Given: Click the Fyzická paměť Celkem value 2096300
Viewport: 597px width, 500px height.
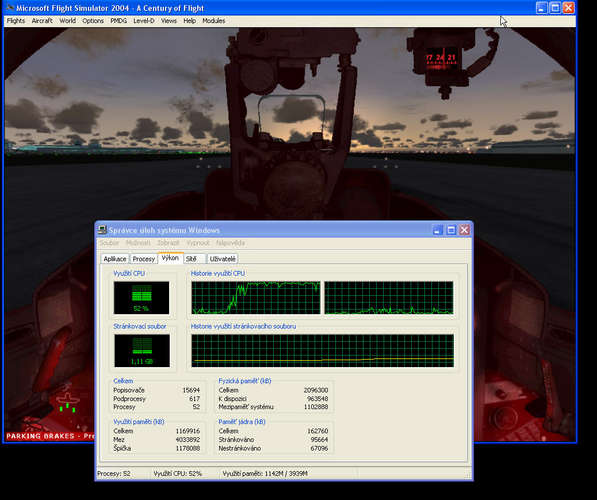Looking at the screenshot, I should tap(316, 390).
